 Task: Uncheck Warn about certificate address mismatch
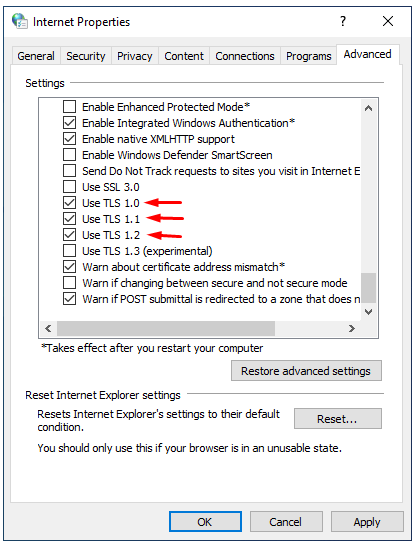pos(69,267)
